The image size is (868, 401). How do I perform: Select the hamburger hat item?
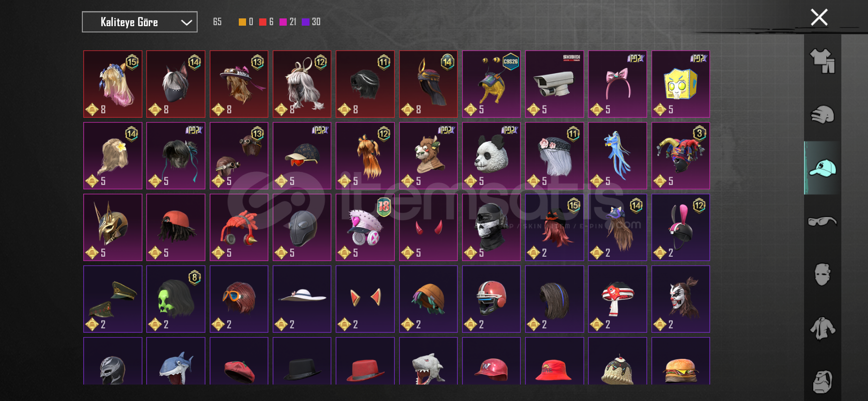point(681,361)
